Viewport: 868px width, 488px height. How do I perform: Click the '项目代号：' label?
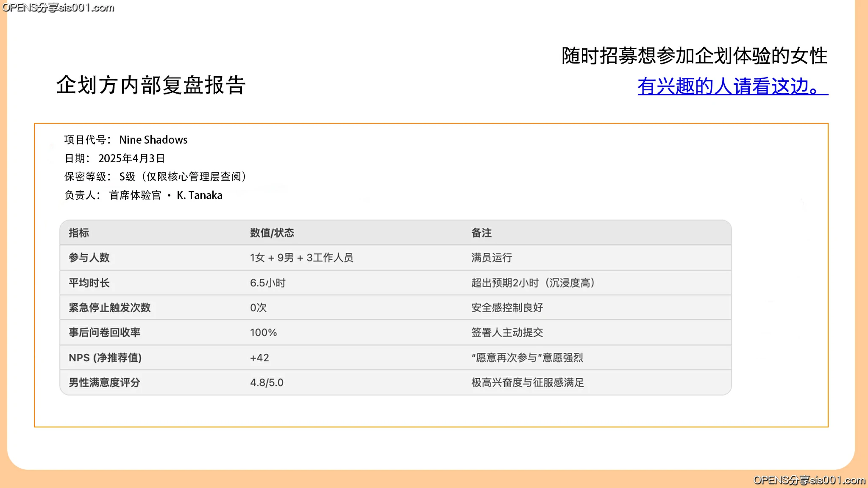(87, 140)
